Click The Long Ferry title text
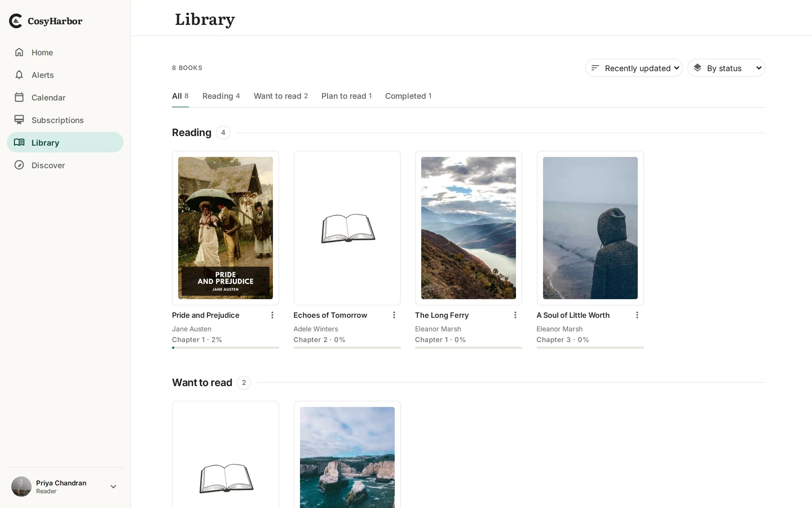The height and width of the screenshot is (508, 812). click(442, 315)
